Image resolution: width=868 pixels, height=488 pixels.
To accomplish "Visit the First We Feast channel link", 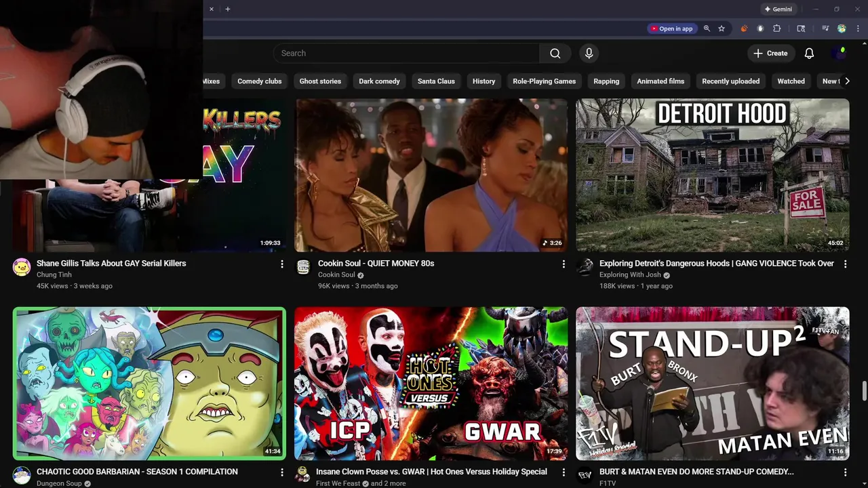I will 338,483.
